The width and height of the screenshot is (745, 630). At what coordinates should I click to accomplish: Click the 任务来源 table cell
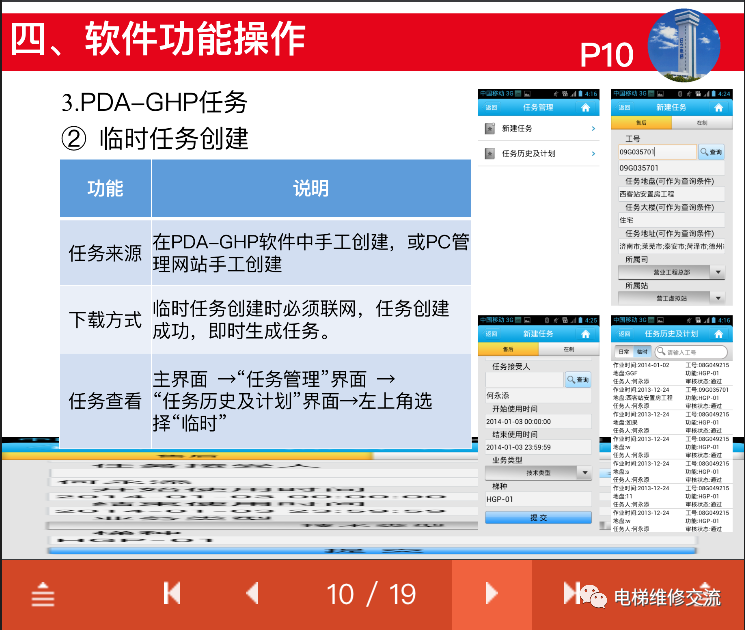(105, 253)
